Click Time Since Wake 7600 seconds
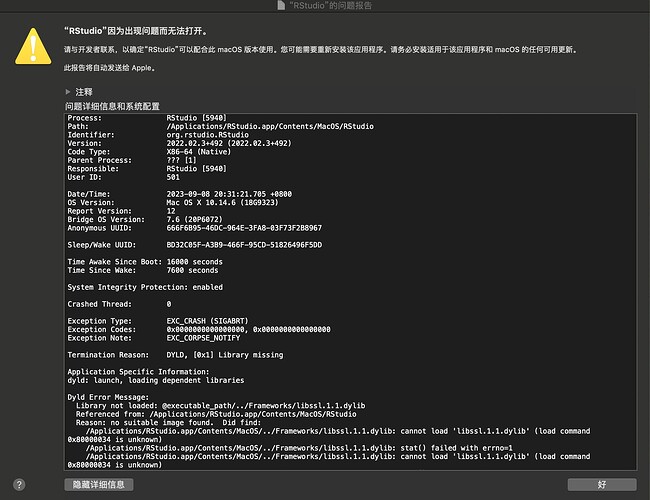The image size is (650, 500). (143, 270)
